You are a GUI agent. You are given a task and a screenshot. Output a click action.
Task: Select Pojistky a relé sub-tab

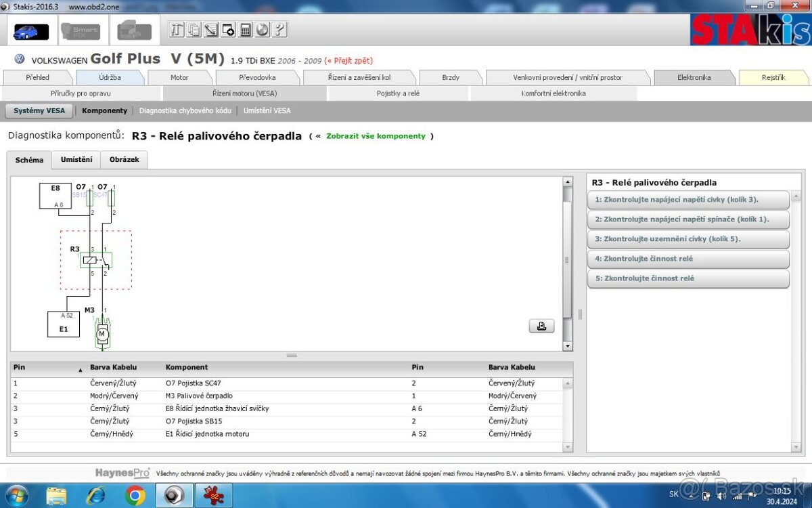pyautogui.click(x=398, y=93)
